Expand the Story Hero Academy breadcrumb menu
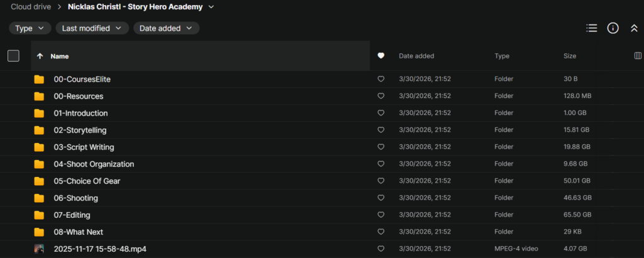 pos(211,7)
